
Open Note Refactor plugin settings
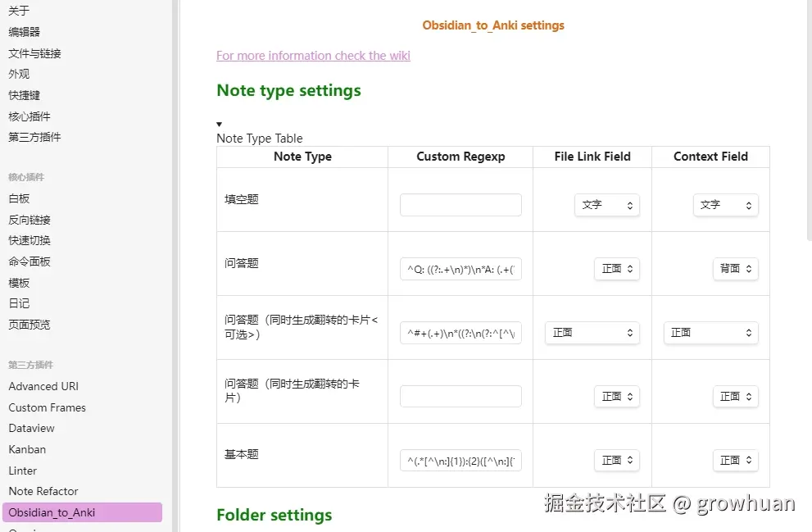43,492
